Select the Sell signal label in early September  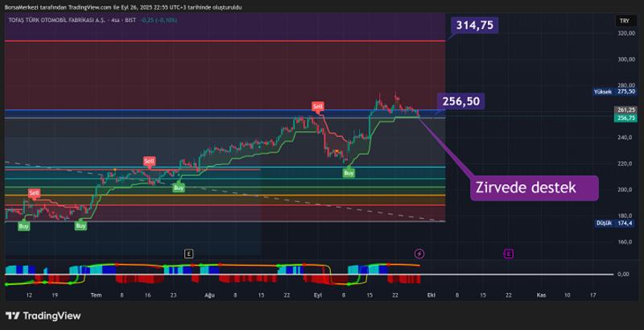click(317, 106)
